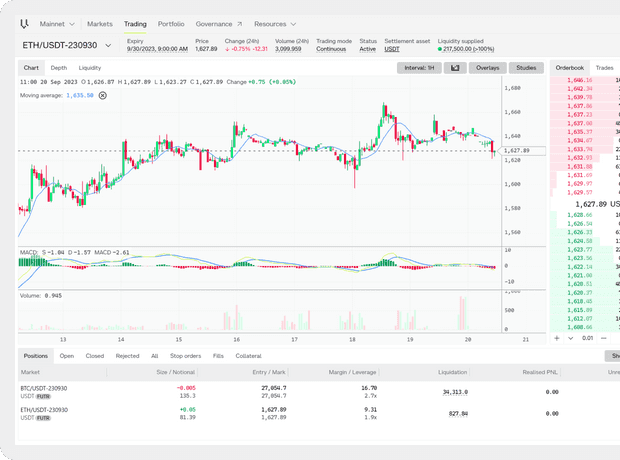This screenshot has height=460, width=620.
Task: Switch to the Depth tab
Action: 59,68
